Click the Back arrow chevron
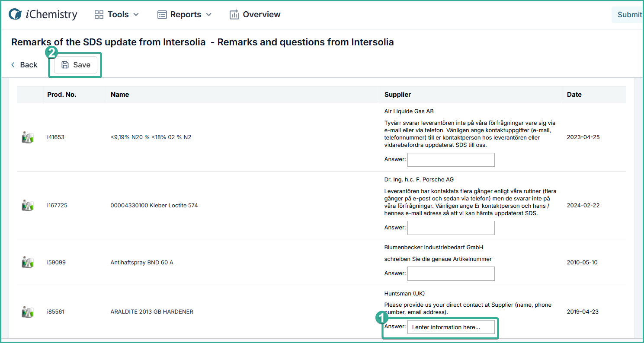644x343 pixels. pyautogui.click(x=13, y=65)
